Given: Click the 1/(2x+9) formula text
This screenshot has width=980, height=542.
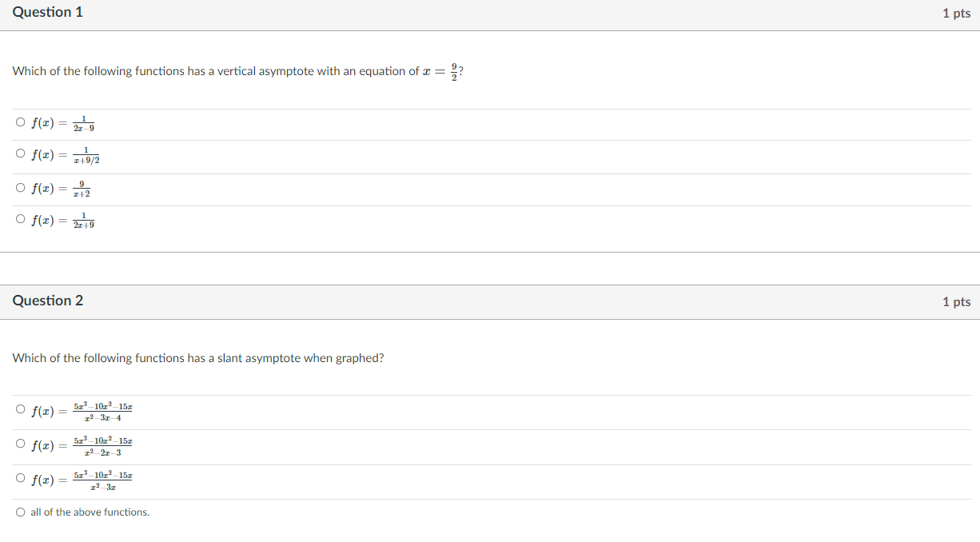Looking at the screenshot, I should pos(63,221).
